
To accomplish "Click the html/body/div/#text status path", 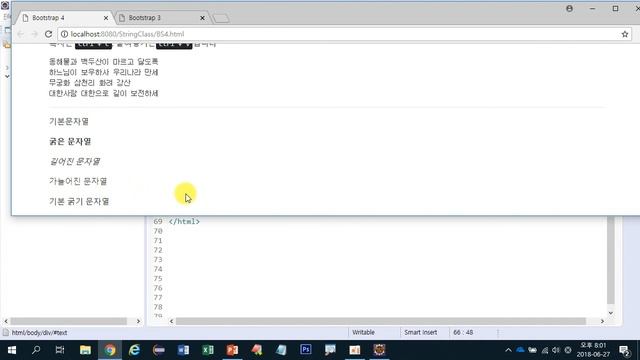I will click(39, 333).
